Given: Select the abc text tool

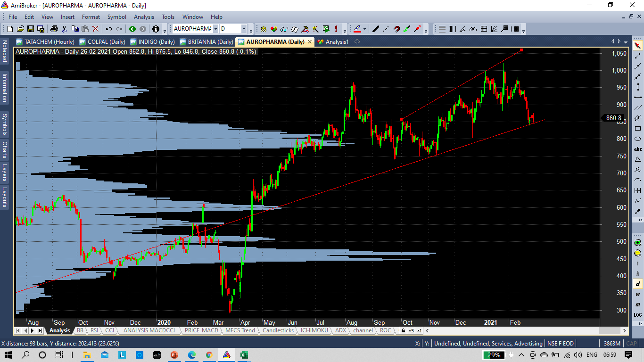Looking at the screenshot, I should point(637,149).
